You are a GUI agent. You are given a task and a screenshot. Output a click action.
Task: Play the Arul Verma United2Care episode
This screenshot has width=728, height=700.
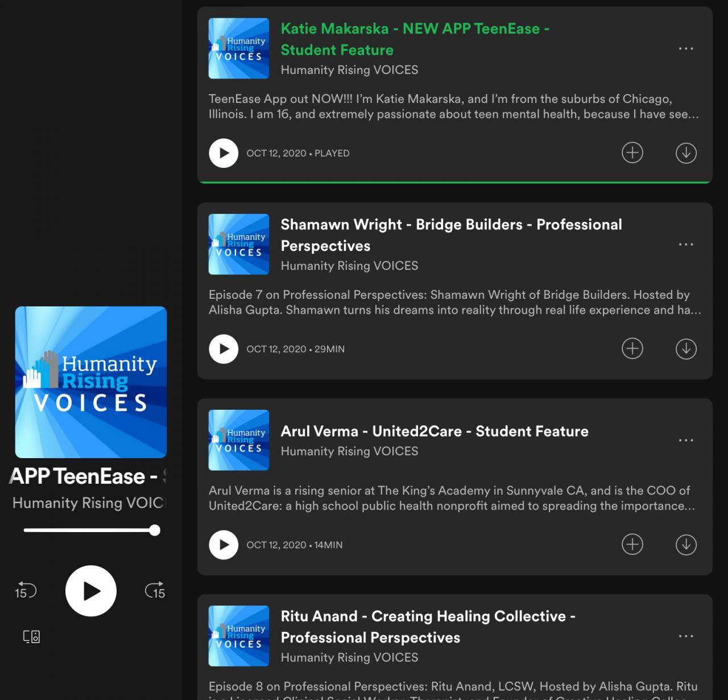point(224,545)
